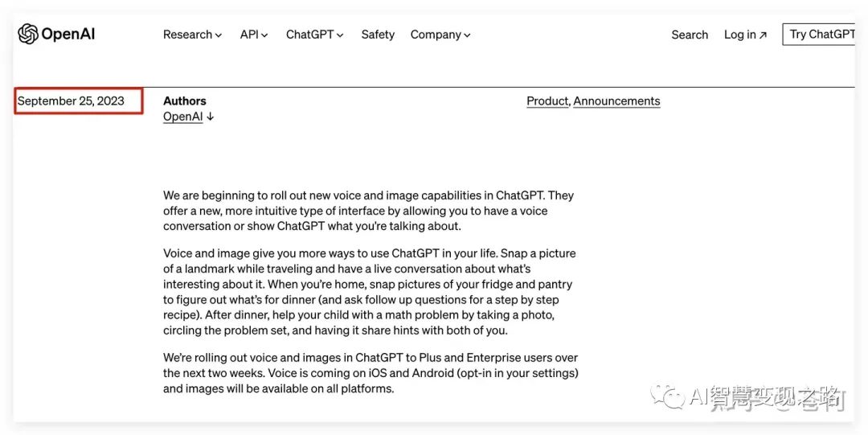Expand the ChatGPT navigation dropdown

314,35
